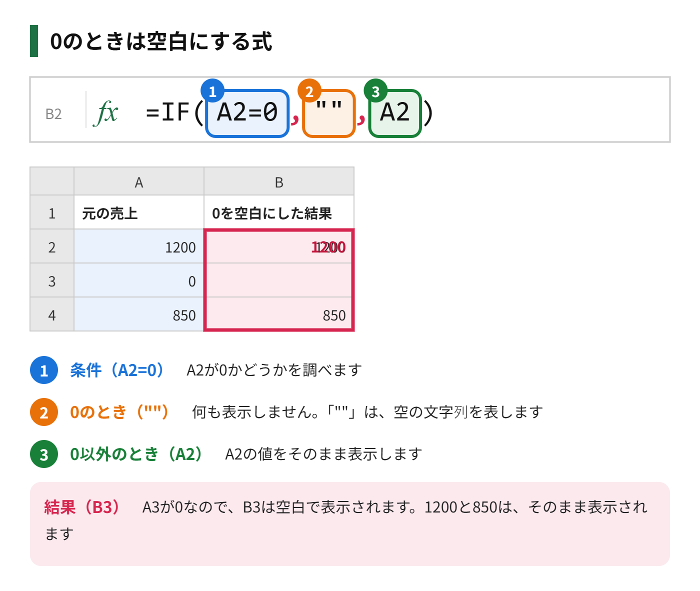The height and width of the screenshot is (591, 700).
Task: Select the cell labeled 0を空白にした結果
Action: [x=279, y=212]
